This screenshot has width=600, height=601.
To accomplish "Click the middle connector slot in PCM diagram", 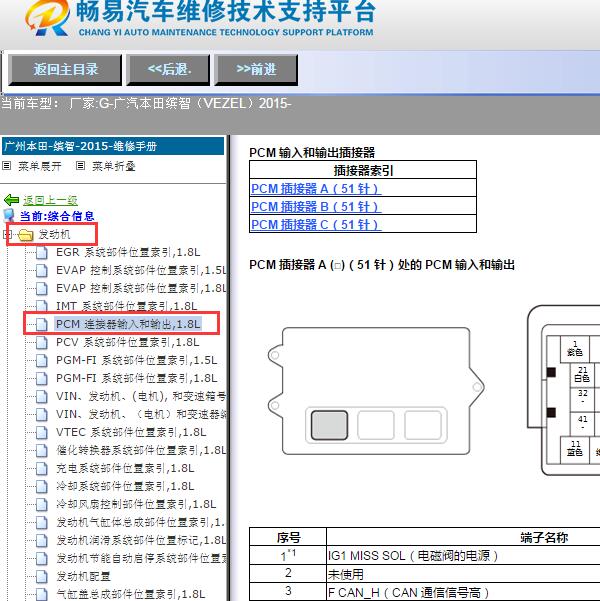I will point(376,425).
